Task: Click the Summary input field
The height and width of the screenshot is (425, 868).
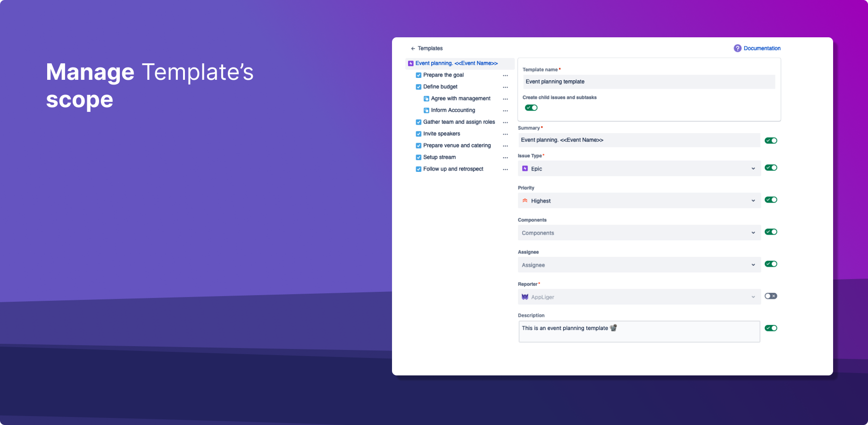Action: coord(639,140)
